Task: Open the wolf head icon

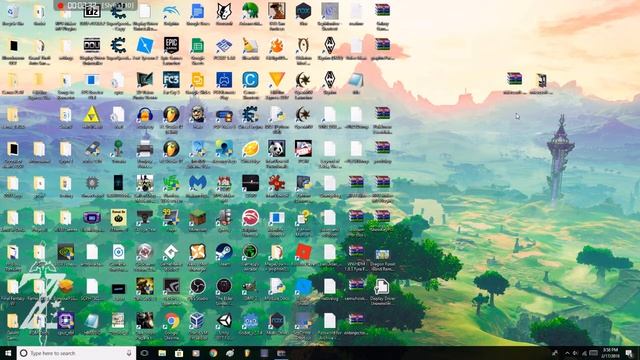Action: click(224, 12)
